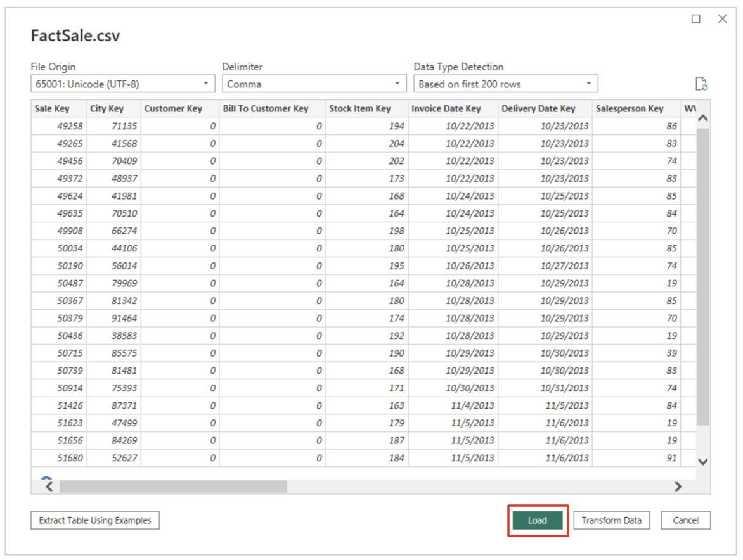Click the refresh preview document icon
This screenshot has width=743, height=560.
701,84
